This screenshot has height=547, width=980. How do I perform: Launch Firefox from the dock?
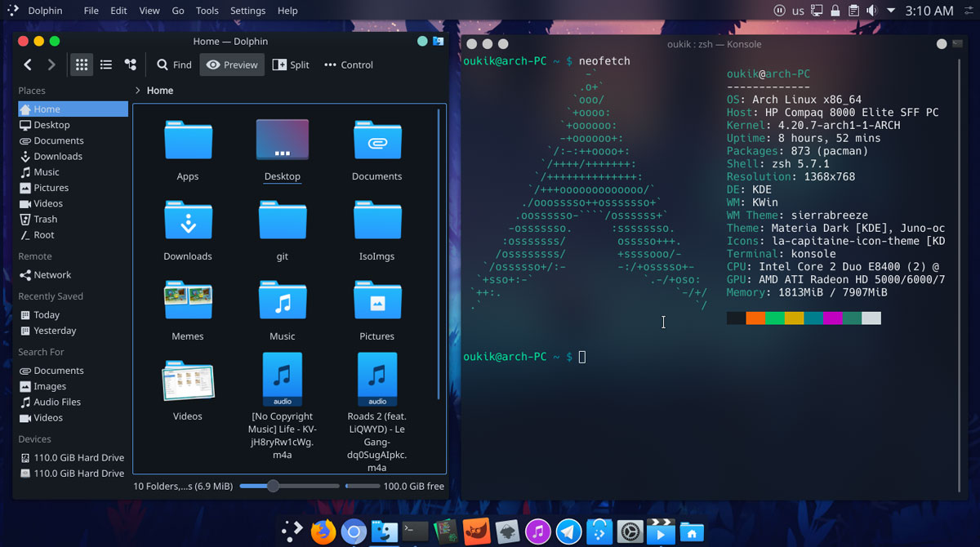pos(323,532)
